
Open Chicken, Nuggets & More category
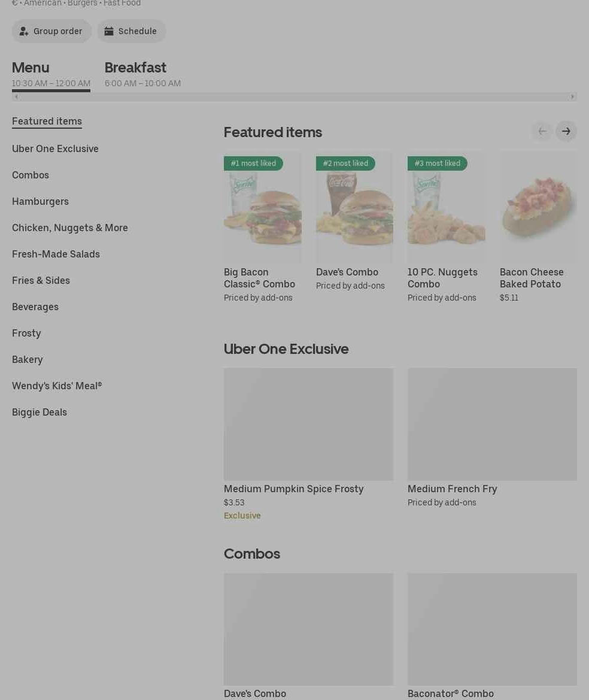[x=70, y=228]
